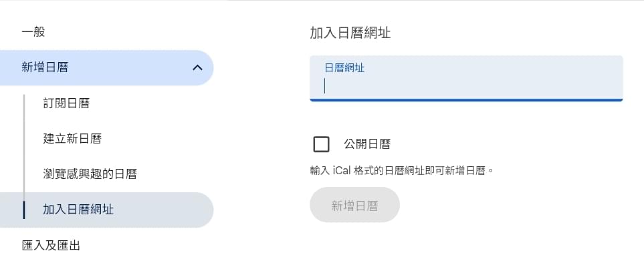
Task: Select 加入日曆網址 in the left sidebar
Action: [x=107, y=210]
